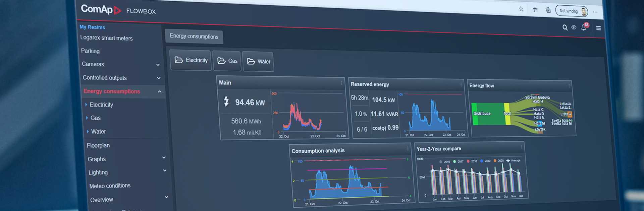Click the 94.46 kW power value
Screen dimensions: 644x211
(250, 102)
